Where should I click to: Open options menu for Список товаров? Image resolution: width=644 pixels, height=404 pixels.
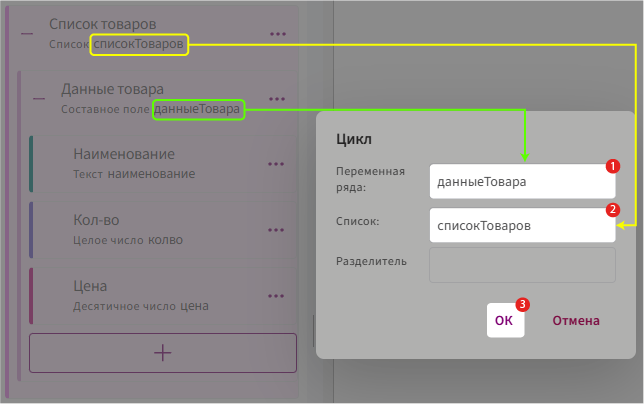point(278,34)
